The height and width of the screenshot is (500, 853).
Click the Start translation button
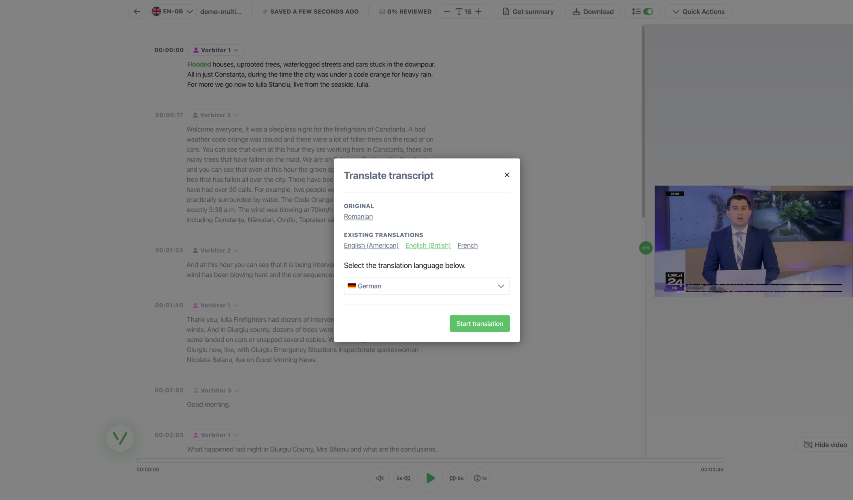[x=479, y=324]
